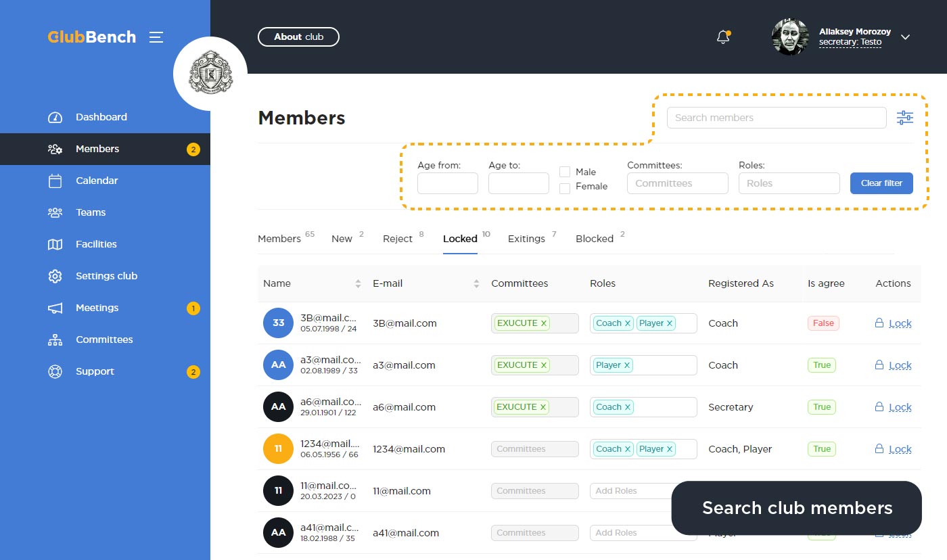947x560 pixels.
Task: Switch to the Blocked tab
Action: 595,239
